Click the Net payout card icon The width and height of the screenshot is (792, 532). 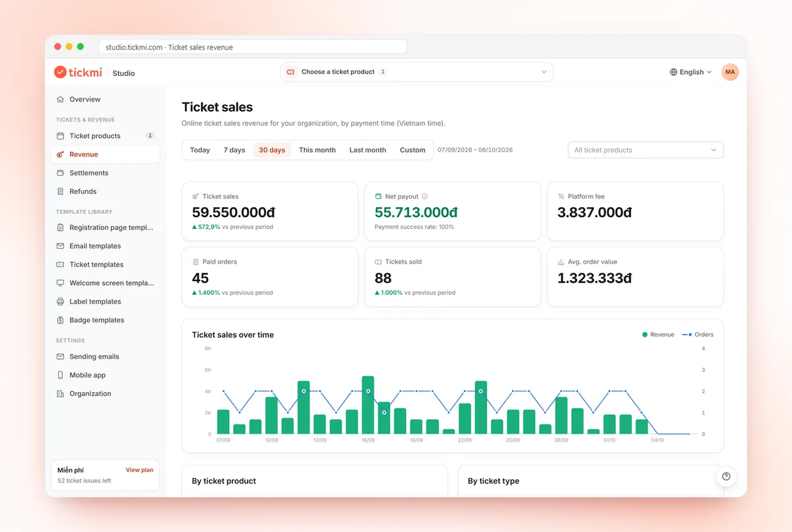[378, 197]
